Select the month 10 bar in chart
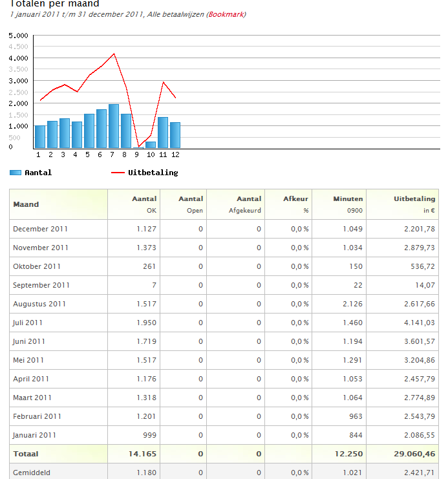 click(x=151, y=145)
